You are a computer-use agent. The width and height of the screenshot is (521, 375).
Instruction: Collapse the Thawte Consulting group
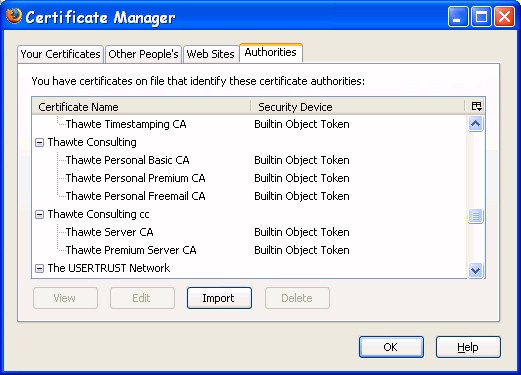tap(39, 143)
